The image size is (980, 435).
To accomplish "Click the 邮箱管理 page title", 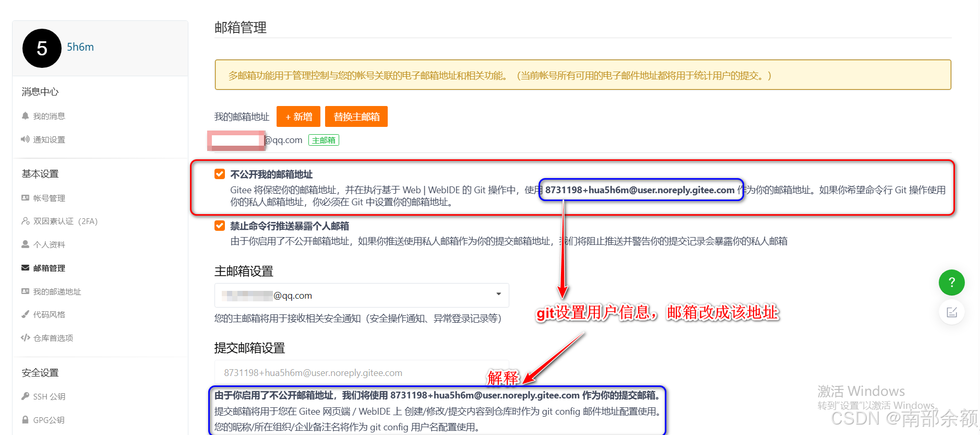I will (241, 27).
